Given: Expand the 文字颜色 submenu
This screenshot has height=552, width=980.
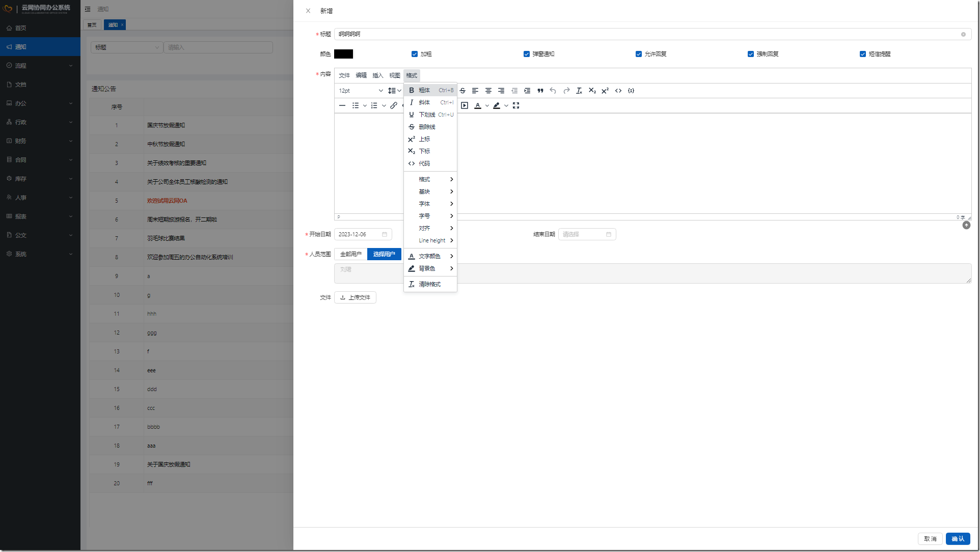Looking at the screenshot, I should (x=430, y=256).
